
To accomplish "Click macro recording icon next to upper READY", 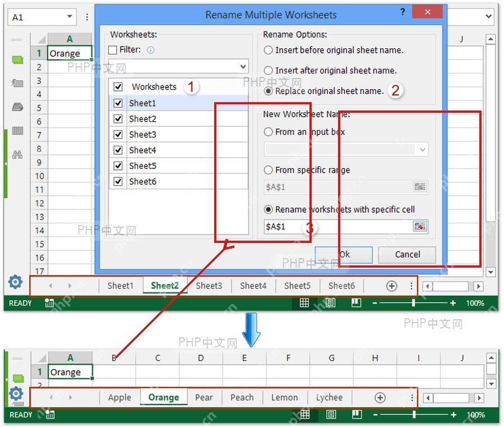I will 49,303.
